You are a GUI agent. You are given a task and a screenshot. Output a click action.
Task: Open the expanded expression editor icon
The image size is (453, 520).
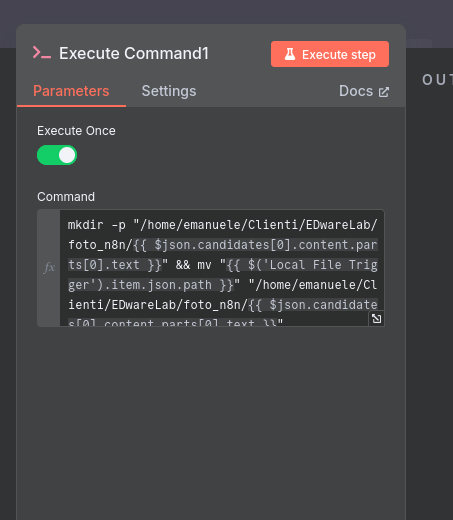click(377, 319)
